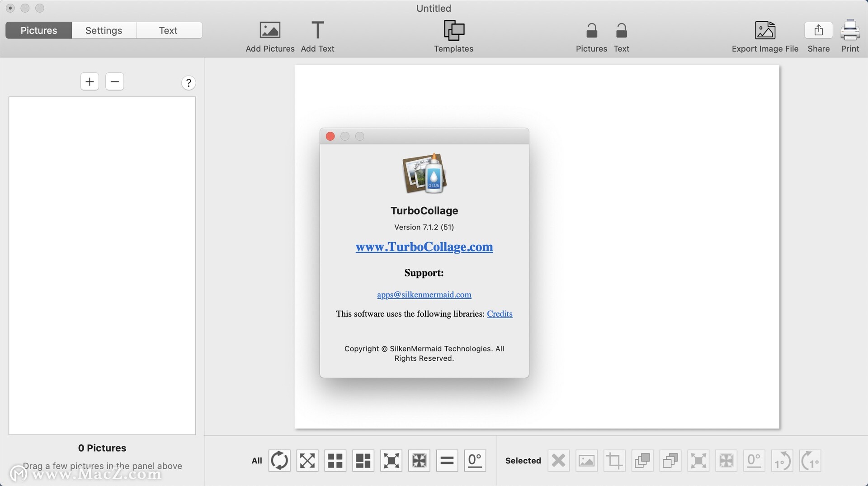Click the "Support:" heading text
Screen dimensions: 868x486
click(x=424, y=273)
